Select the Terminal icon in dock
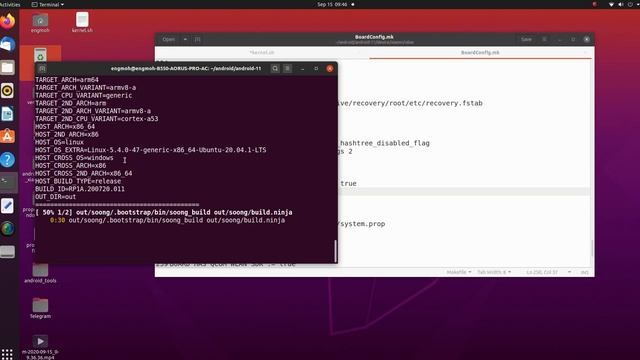Viewport: 640px width, 360px height. pos(8,182)
